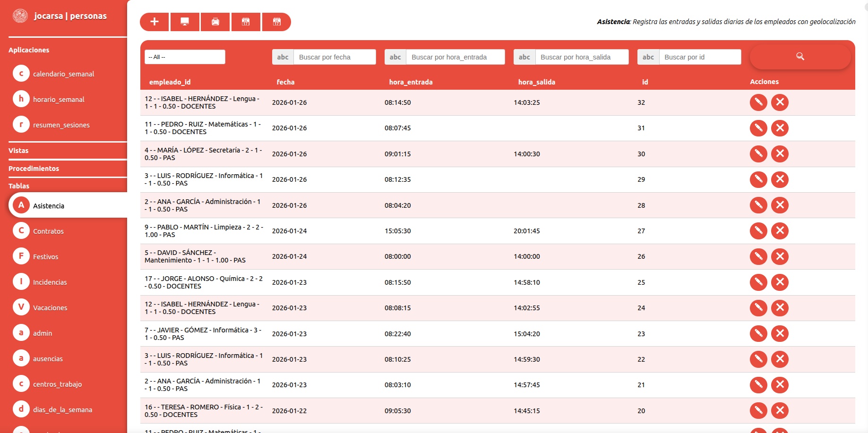Go to the Vacaciones table
The height and width of the screenshot is (433, 868).
50,308
